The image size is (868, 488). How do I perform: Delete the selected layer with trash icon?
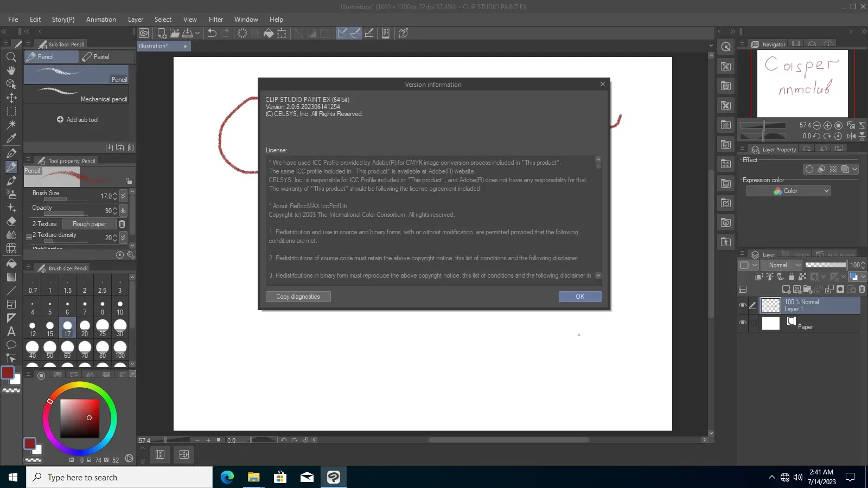tap(862, 290)
